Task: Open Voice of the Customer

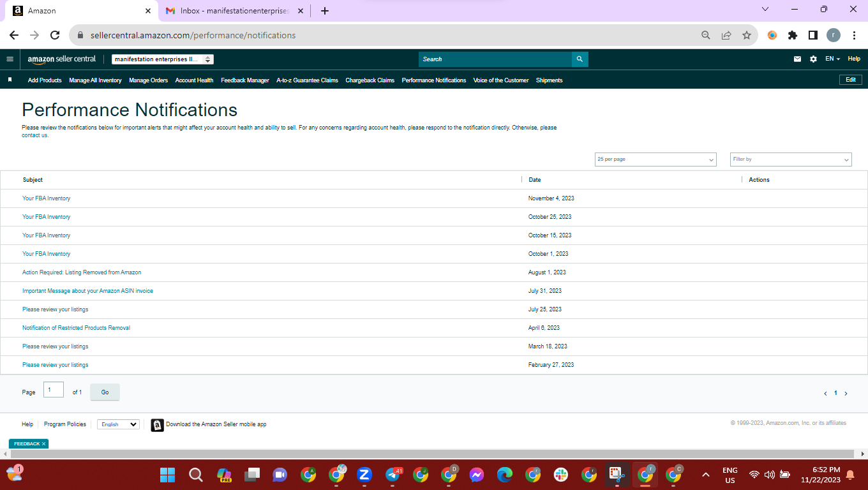Action: (x=501, y=80)
